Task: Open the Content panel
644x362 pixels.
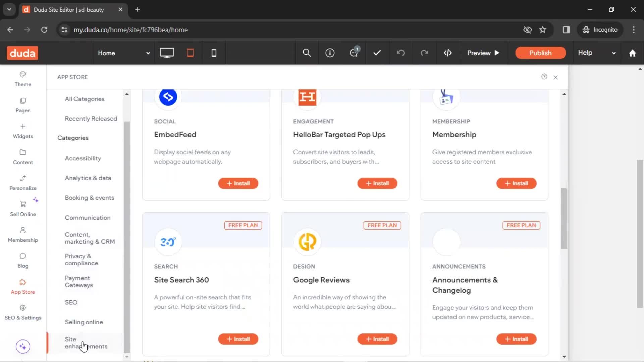Action: 23,157
